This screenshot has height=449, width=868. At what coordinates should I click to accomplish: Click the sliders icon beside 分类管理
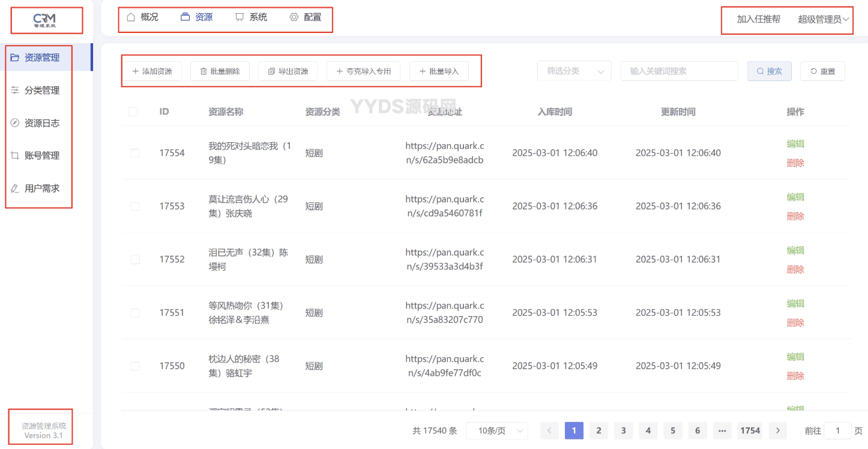tap(15, 90)
